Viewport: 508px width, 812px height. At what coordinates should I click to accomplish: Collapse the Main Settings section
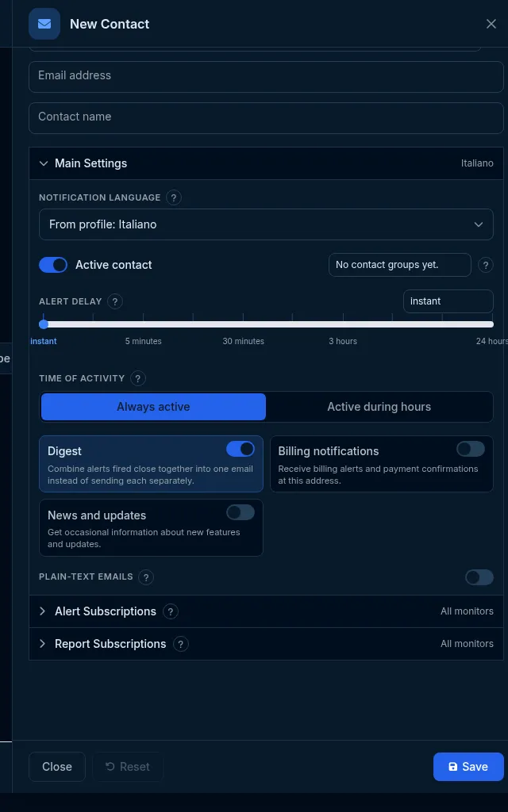coord(267,163)
